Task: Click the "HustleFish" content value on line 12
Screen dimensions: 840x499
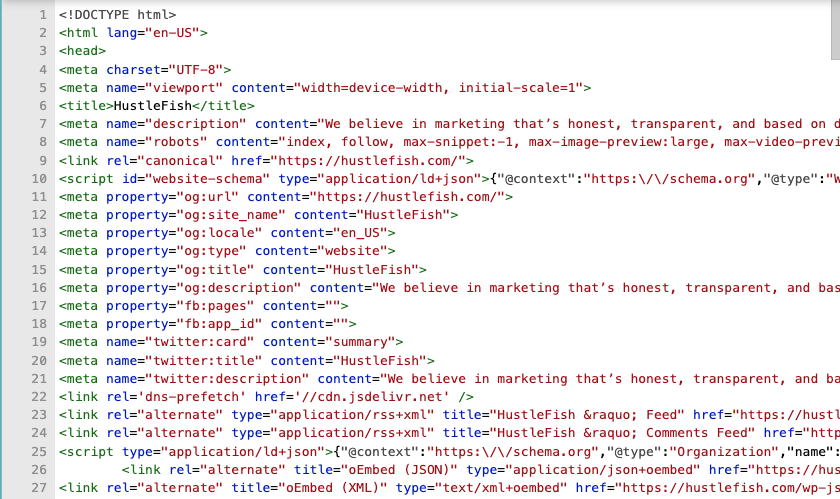Action: tap(403, 215)
